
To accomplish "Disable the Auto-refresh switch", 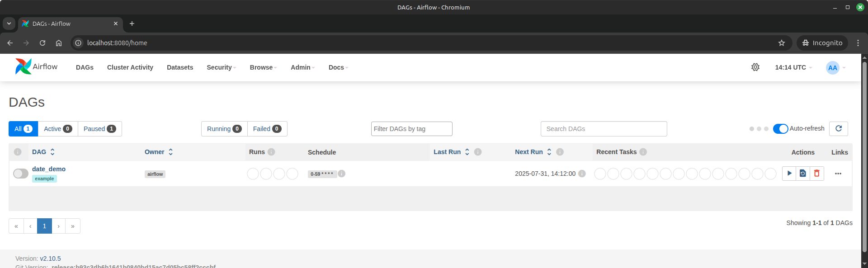I will (x=780, y=129).
